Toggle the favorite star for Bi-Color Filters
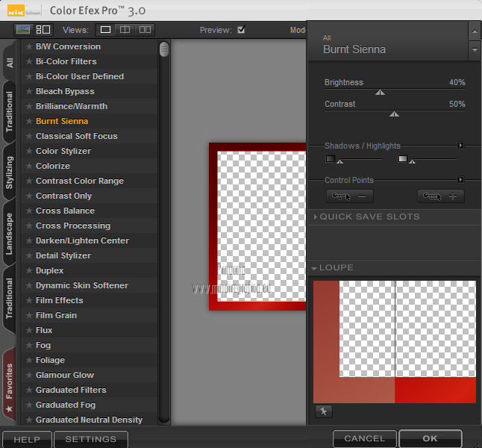The width and height of the screenshot is (482, 448). (x=29, y=61)
